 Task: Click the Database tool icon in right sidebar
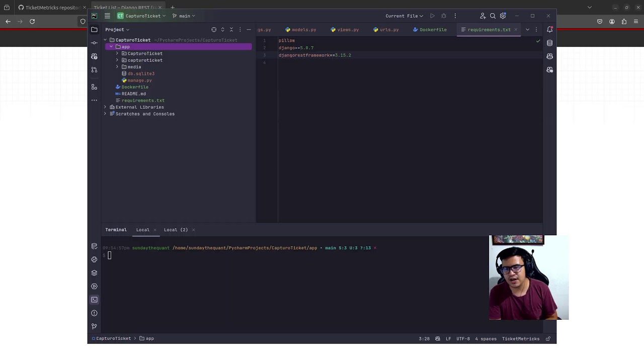click(549, 43)
